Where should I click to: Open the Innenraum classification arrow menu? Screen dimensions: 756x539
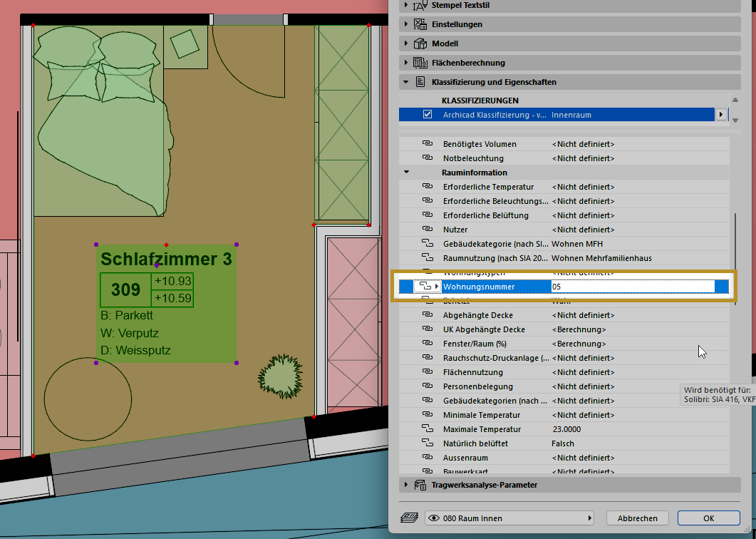[x=721, y=115]
